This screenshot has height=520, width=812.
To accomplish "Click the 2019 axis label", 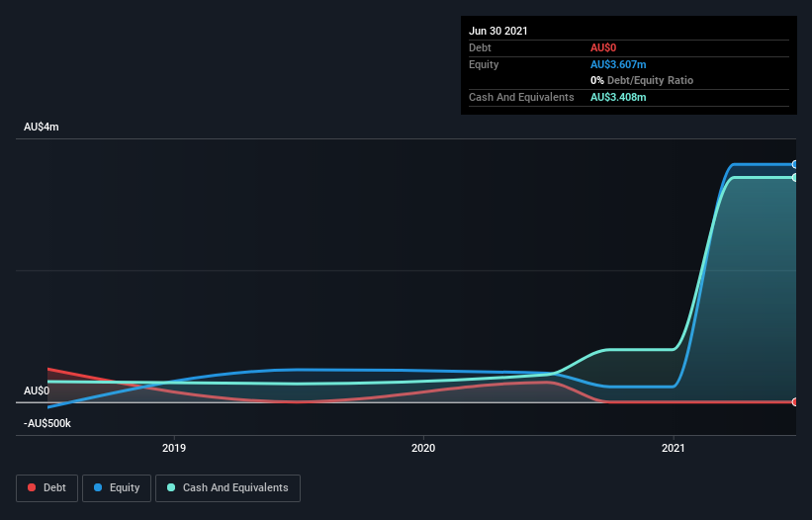I will coord(174,448).
